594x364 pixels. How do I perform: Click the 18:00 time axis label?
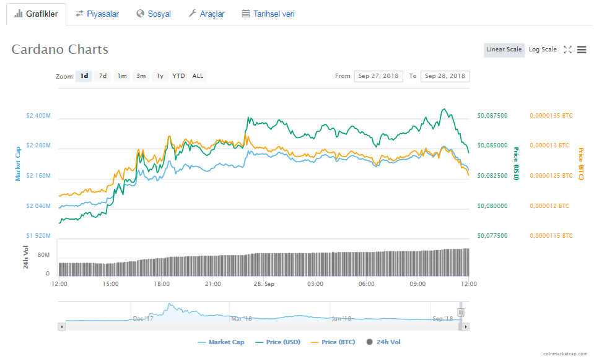pos(162,284)
